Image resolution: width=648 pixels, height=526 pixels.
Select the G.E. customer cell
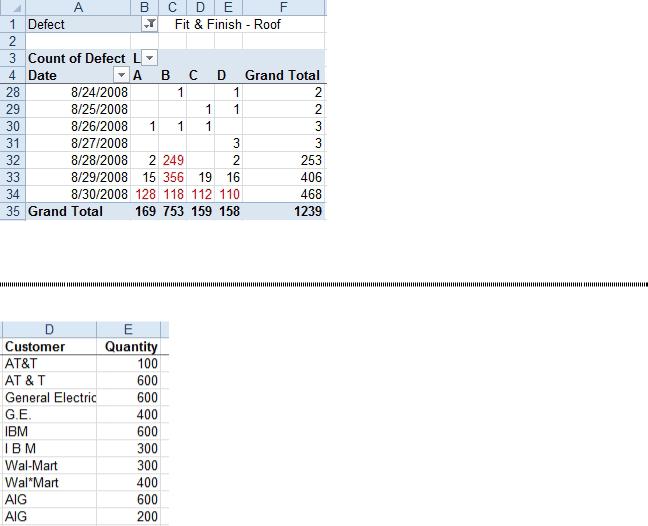click(49, 414)
